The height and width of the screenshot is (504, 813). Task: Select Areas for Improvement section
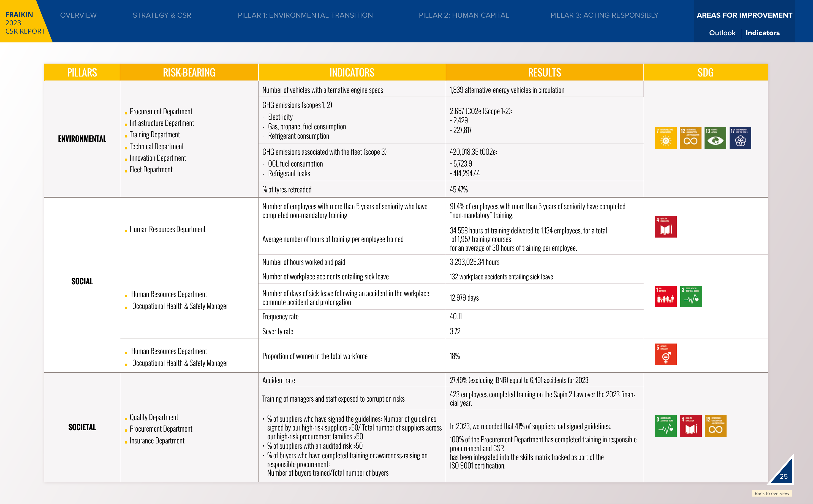[x=744, y=15]
